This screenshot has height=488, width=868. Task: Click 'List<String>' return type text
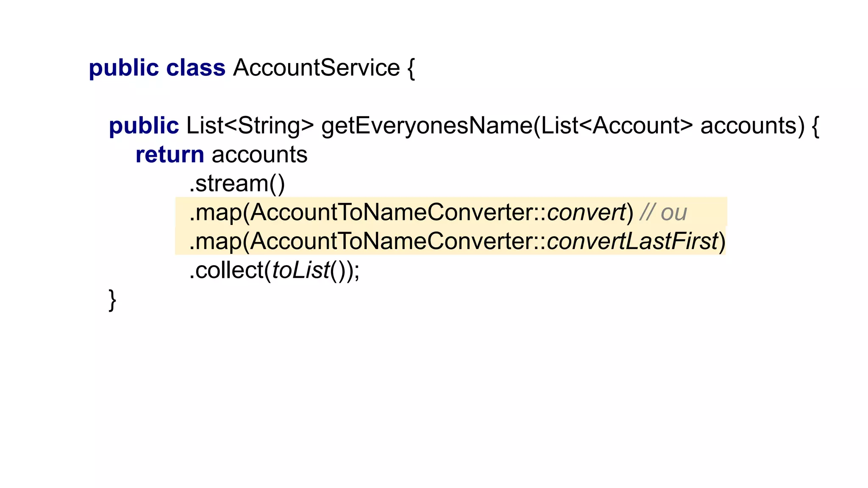coord(250,125)
